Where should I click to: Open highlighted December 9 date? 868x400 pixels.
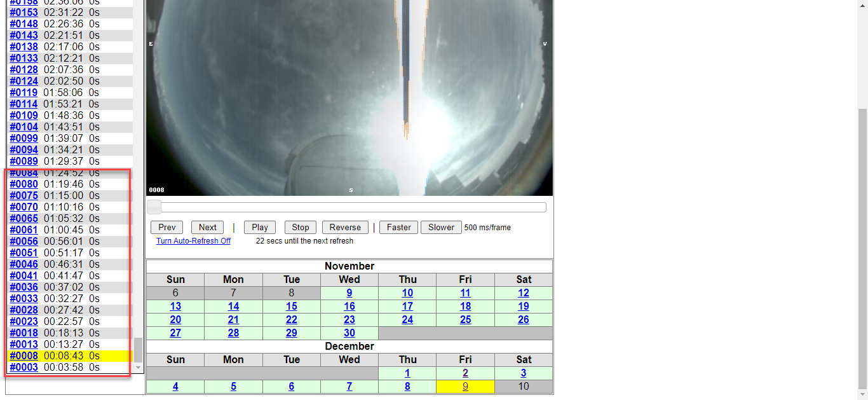click(466, 386)
